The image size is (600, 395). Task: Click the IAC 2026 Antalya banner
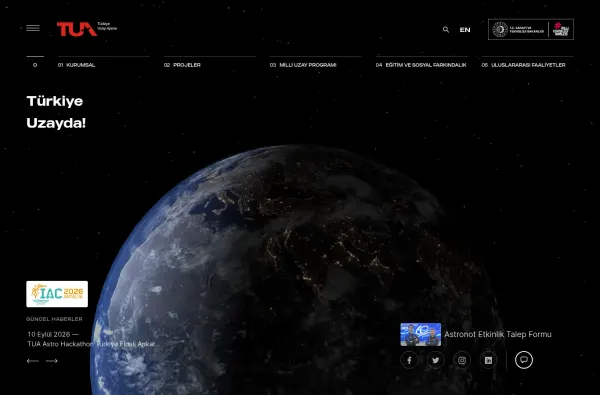pyautogui.click(x=57, y=294)
